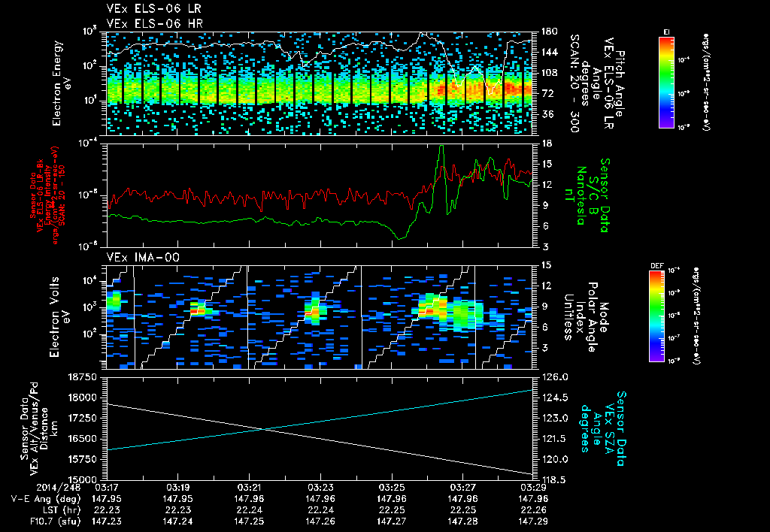Image resolution: width=770 pixels, height=532 pixels.
Task: Click the 03:25 time tick label
Action: (x=391, y=488)
